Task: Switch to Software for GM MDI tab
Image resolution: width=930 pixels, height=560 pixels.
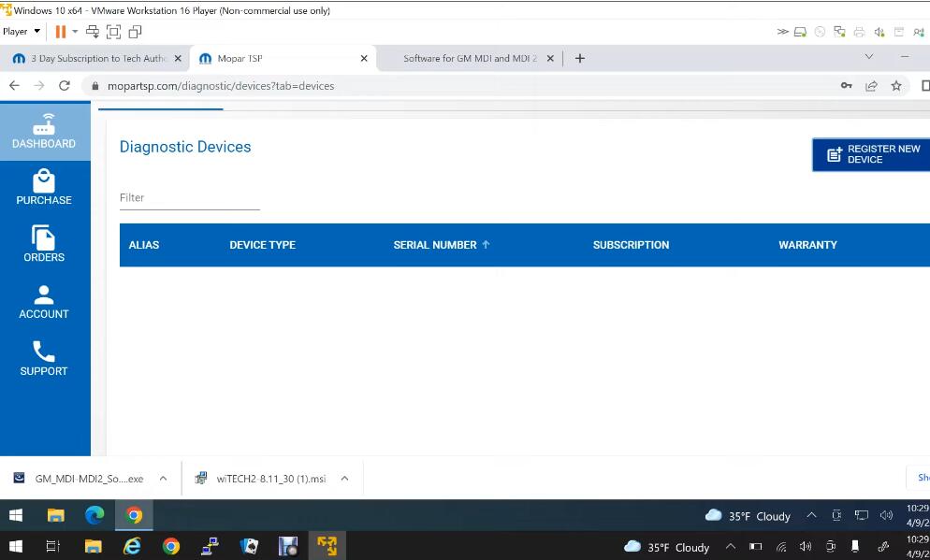Action: coord(470,58)
